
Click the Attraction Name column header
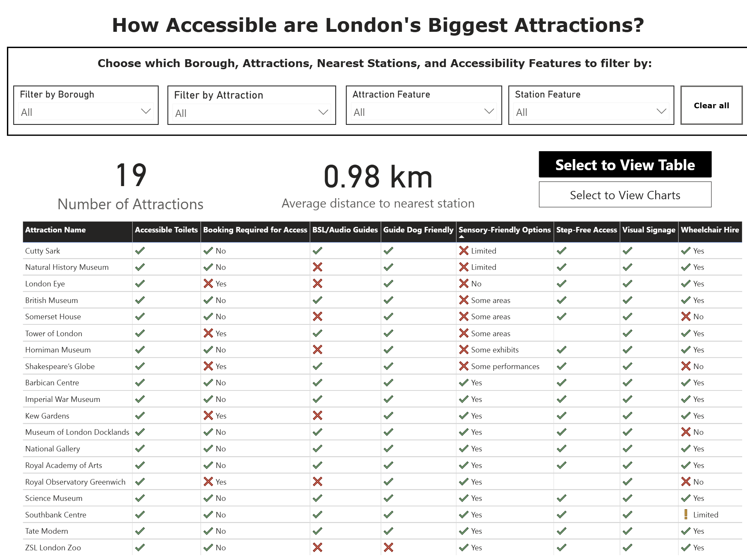coord(56,230)
